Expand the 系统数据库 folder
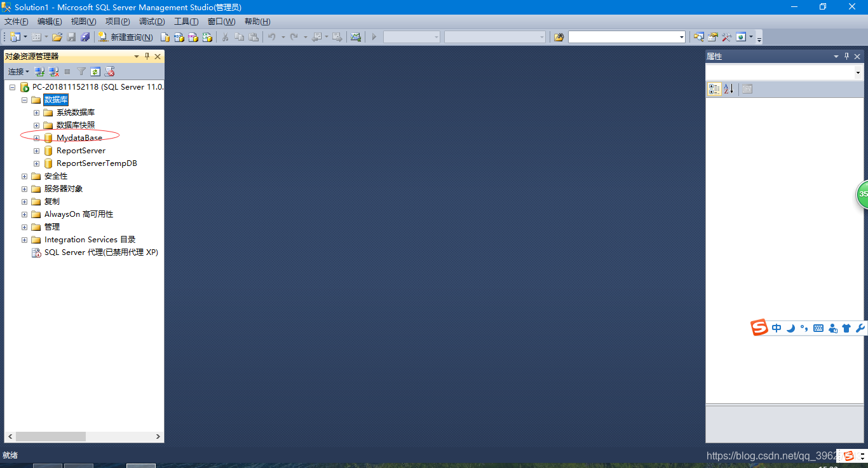 click(x=36, y=113)
